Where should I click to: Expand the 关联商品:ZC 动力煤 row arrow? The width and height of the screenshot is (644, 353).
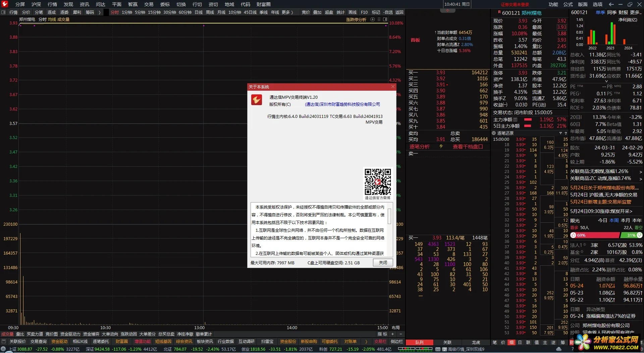(640, 179)
